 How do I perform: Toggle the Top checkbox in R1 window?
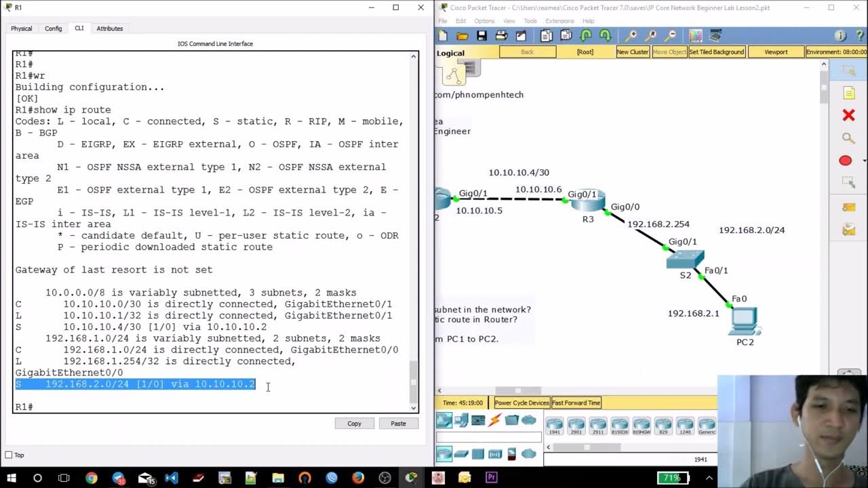click(9, 455)
